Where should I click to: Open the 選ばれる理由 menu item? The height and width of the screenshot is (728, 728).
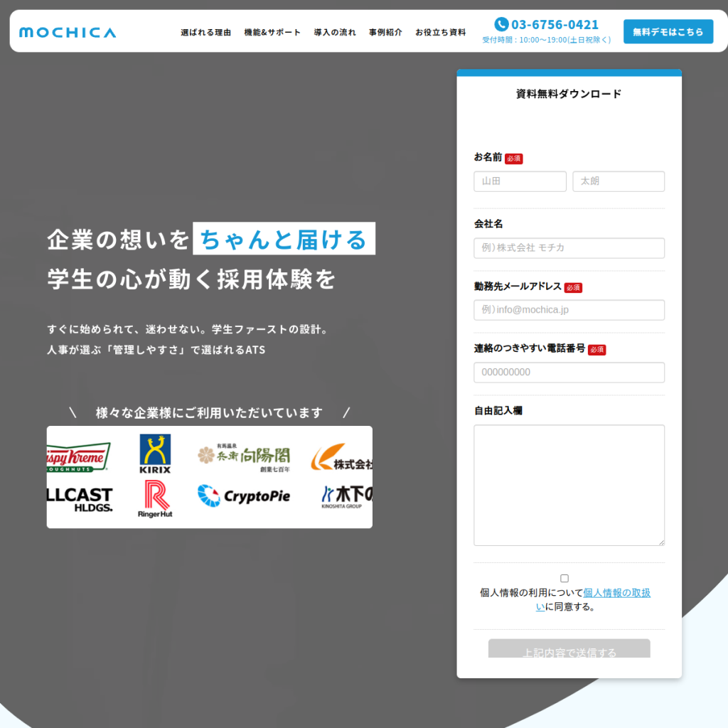[205, 33]
